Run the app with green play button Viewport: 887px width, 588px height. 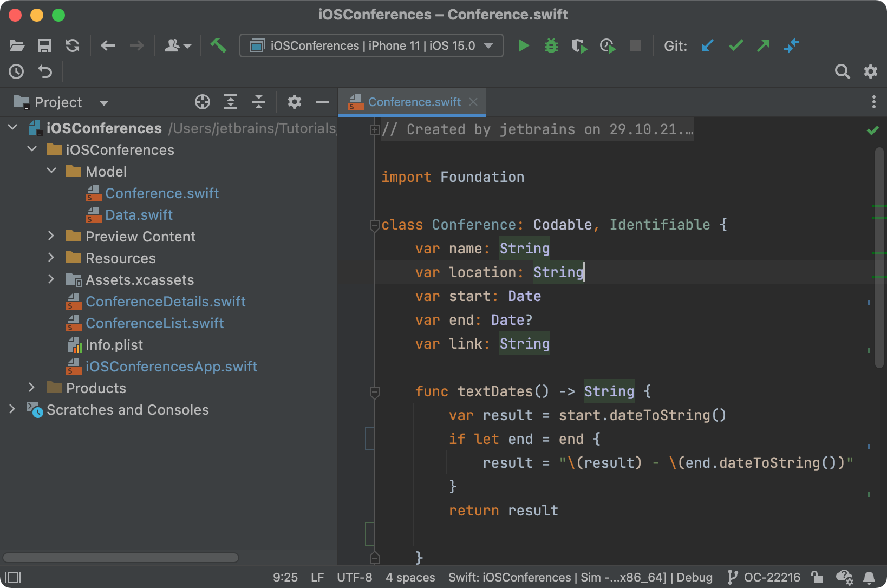(x=523, y=45)
